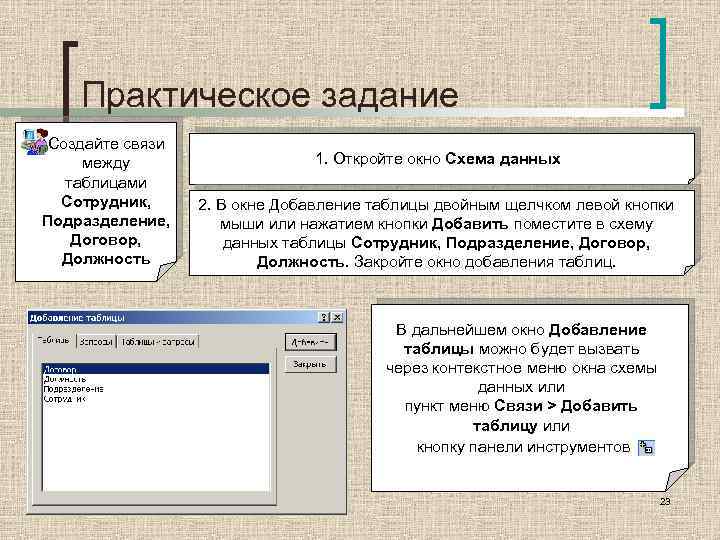Click the slide title Практическое задание
720x540 pixels.
point(270,96)
